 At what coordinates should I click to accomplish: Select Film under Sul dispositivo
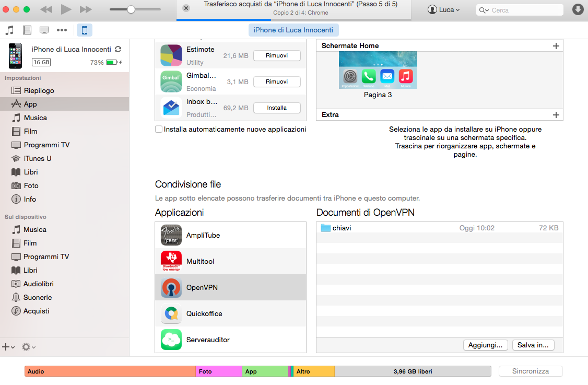[65, 243]
